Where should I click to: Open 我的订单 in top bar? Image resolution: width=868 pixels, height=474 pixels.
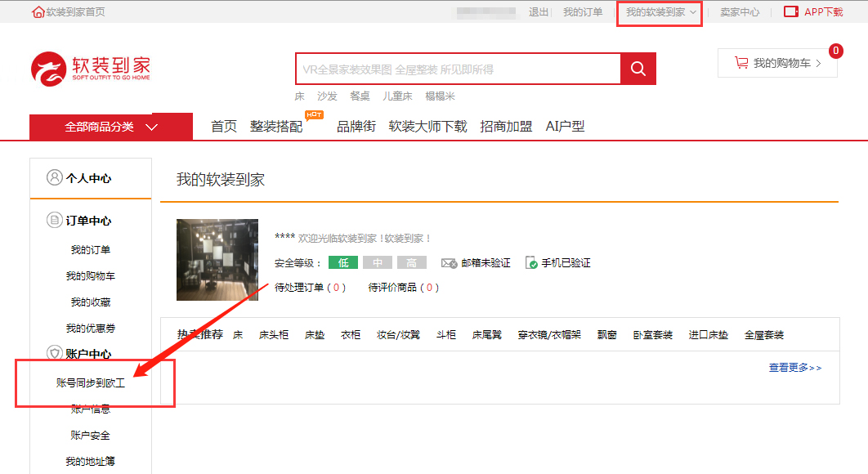click(583, 12)
